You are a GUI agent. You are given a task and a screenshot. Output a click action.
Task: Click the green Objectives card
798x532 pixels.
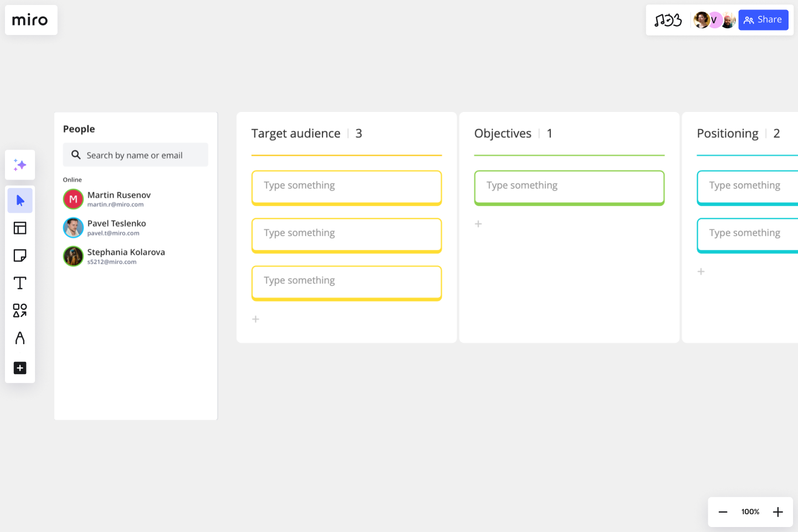point(569,188)
